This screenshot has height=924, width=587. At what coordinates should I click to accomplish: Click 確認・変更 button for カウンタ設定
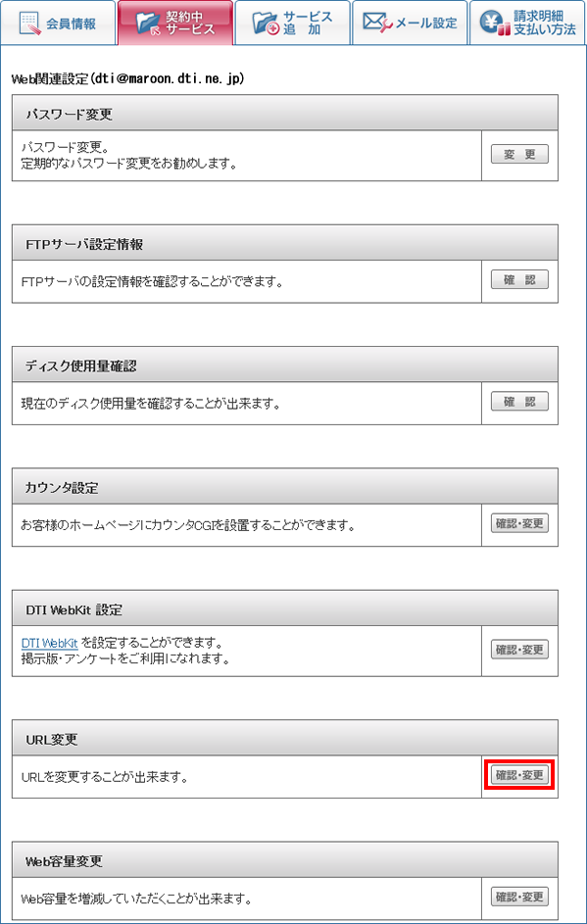click(519, 523)
